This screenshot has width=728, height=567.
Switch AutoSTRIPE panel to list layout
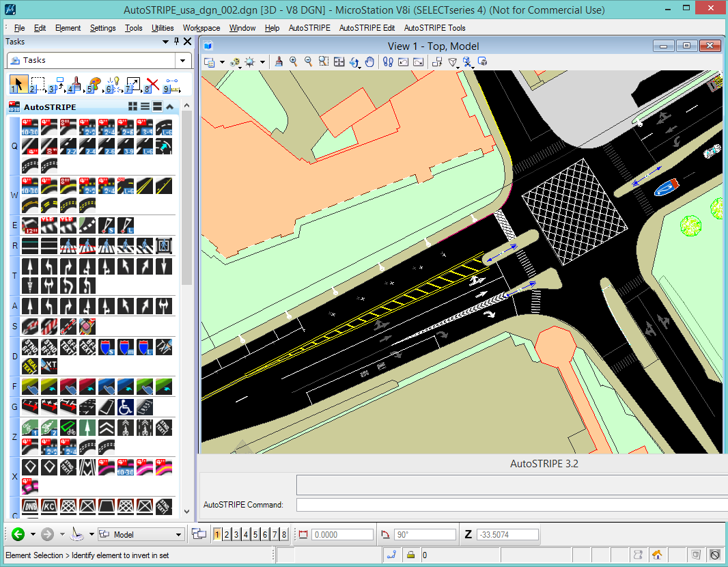coord(145,107)
